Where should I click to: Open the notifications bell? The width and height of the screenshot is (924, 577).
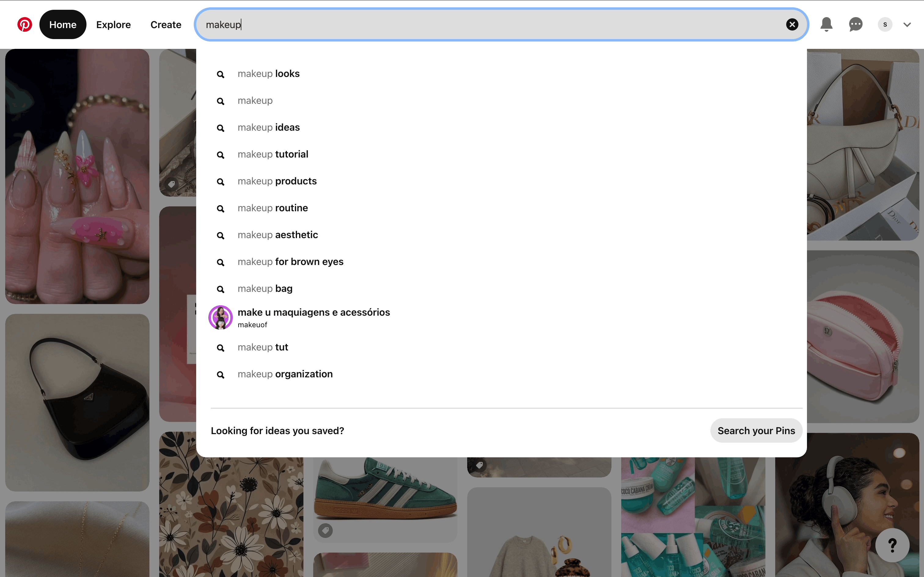click(x=826, y=25)
